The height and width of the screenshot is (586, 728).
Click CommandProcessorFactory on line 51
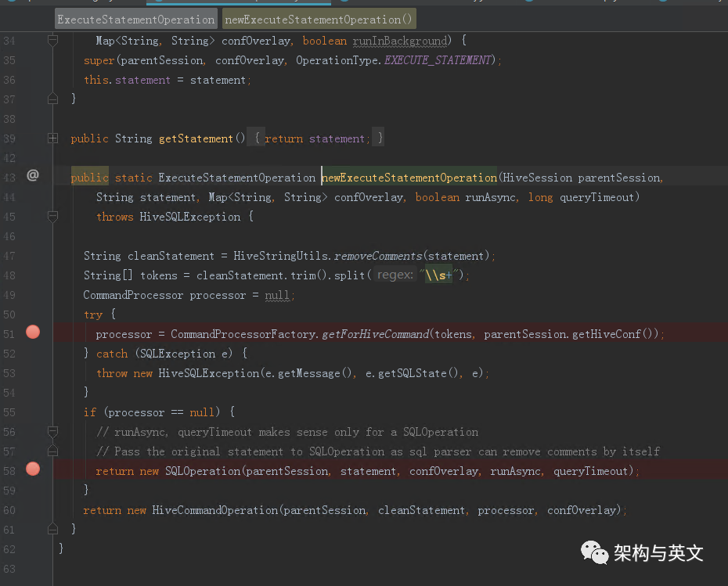tap(243, 334)
